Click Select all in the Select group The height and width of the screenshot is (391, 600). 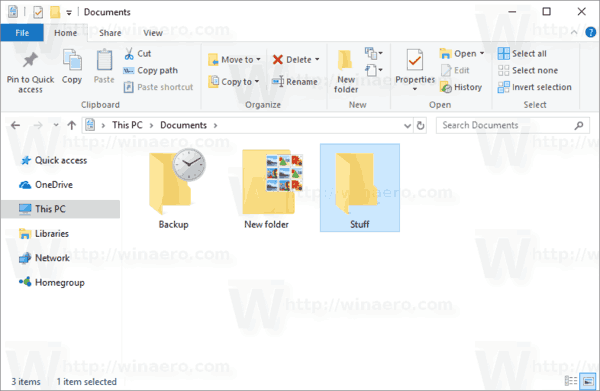coord(522,54)
